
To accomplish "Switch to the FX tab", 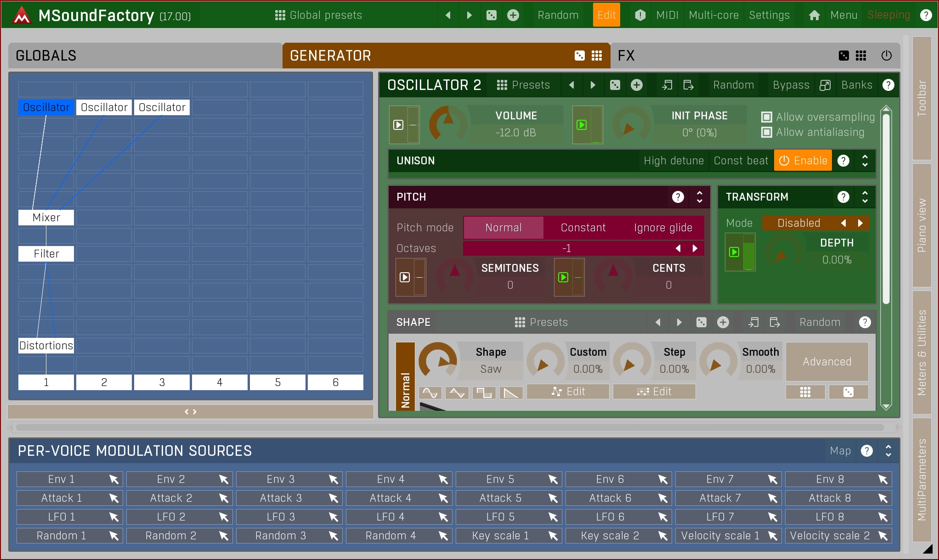I will 626,56.
